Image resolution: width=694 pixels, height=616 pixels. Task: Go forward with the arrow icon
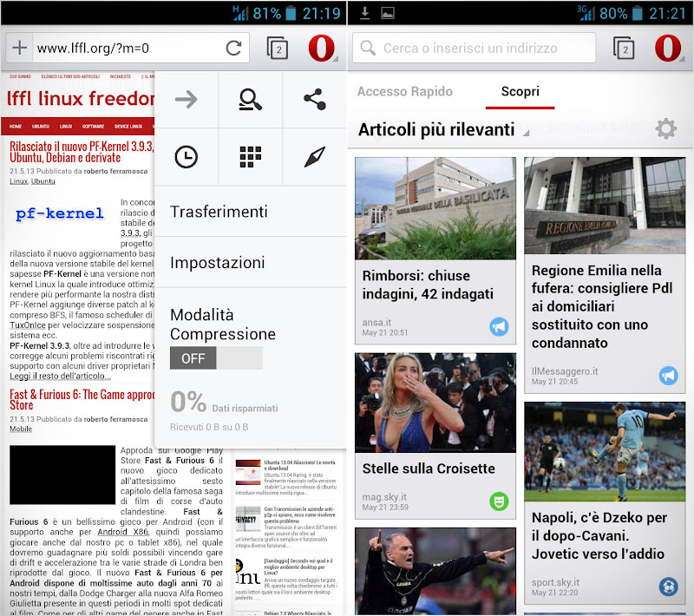pyautogui.click(x=186, y=100)
